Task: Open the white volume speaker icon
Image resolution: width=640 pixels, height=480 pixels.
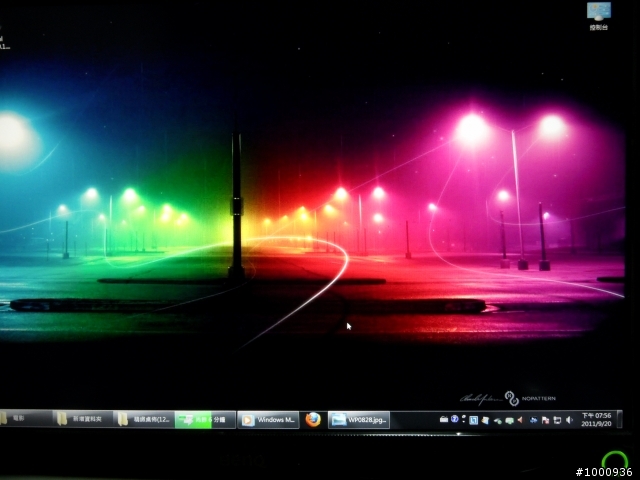Action: click(x=569, y=420)
